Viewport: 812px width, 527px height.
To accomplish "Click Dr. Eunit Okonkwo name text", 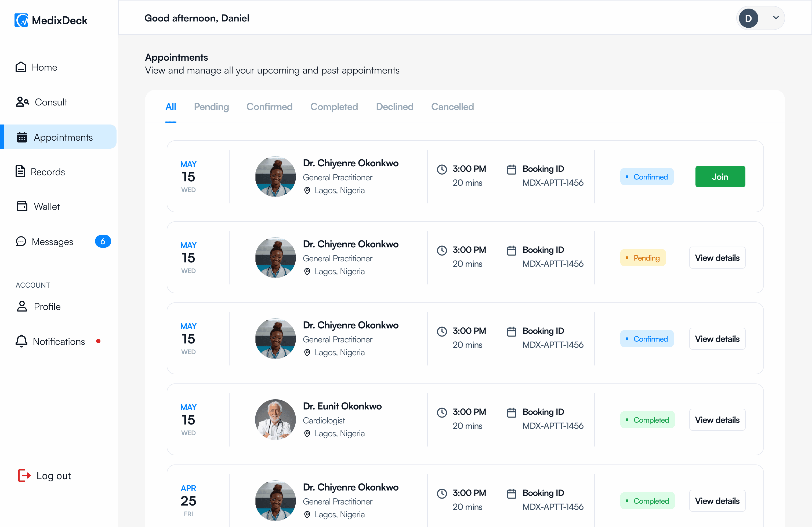I will click(342, 406).
